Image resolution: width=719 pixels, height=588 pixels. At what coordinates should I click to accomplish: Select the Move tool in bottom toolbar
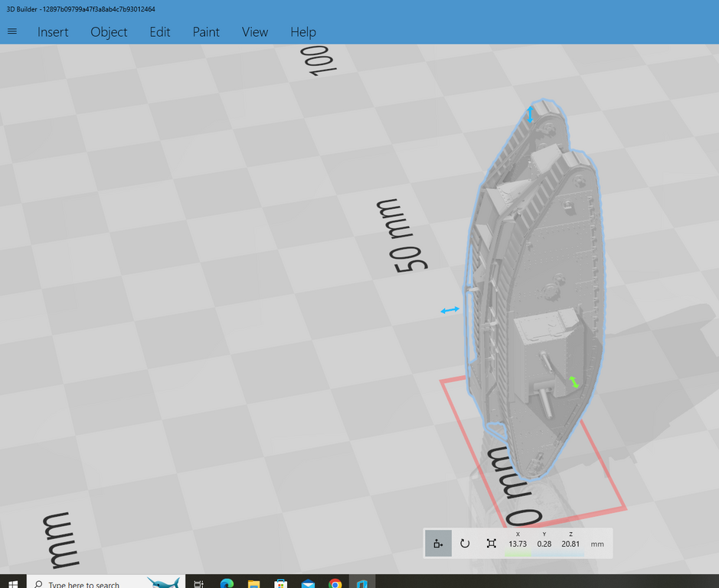(x=438, y=544)
